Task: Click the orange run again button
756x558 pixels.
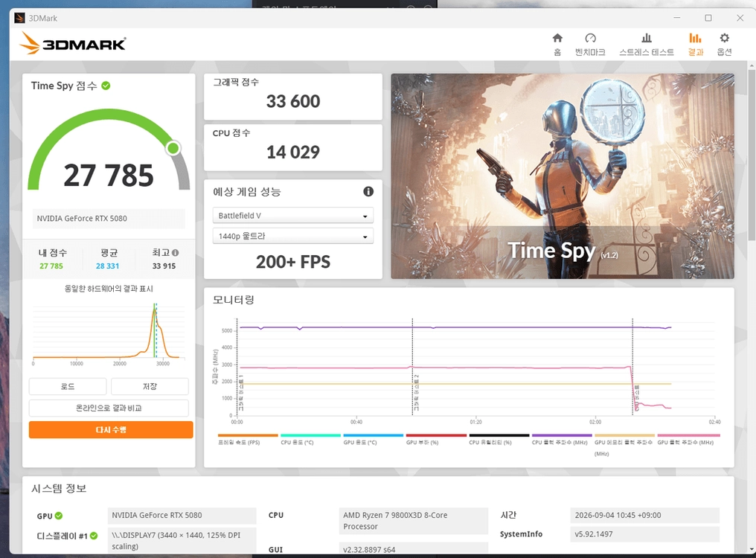Action: click(111, 430)
